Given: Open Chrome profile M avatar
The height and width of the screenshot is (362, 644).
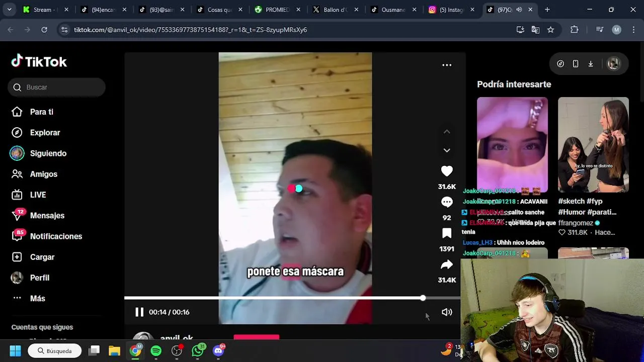Looking at the screenshot, I should pyautogui.click(x=617, y=30).
